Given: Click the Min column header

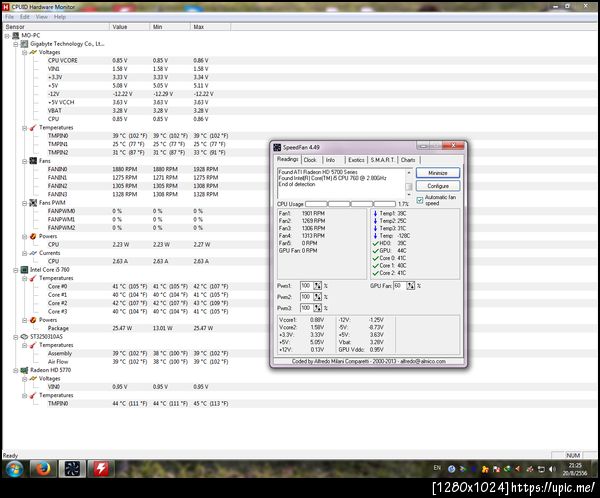Looking at the screenshot, I should pos(170,27).
